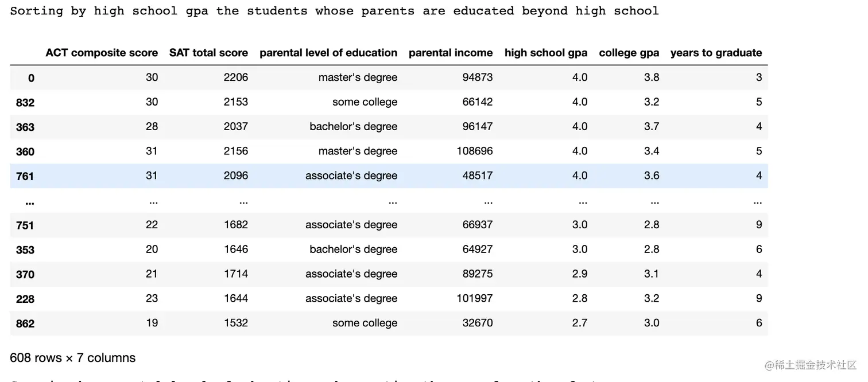
Task: Select the college gpa value 3.8
Action: pyautogui.click(x=652, y=77)
